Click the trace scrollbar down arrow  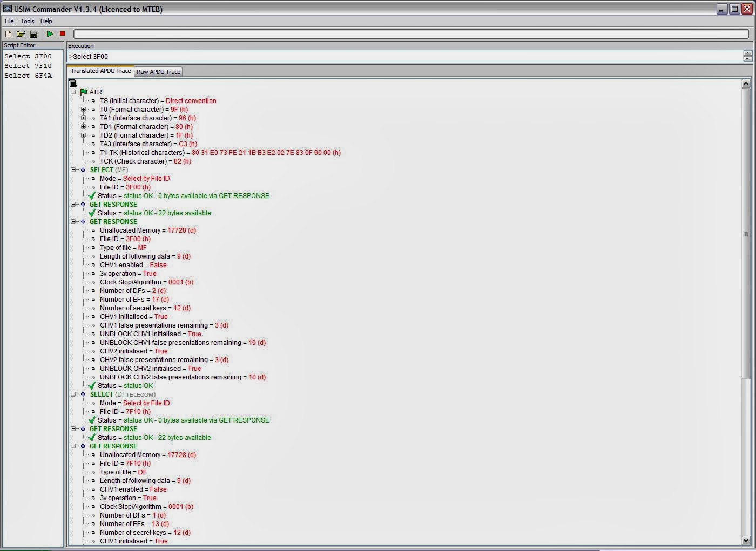746,540
